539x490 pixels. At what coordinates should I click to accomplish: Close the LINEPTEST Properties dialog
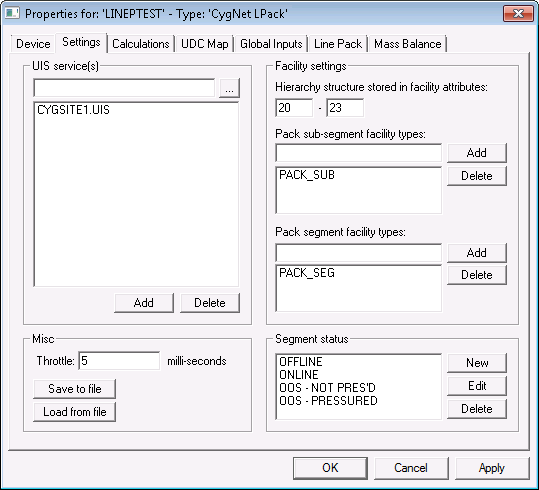518,14
